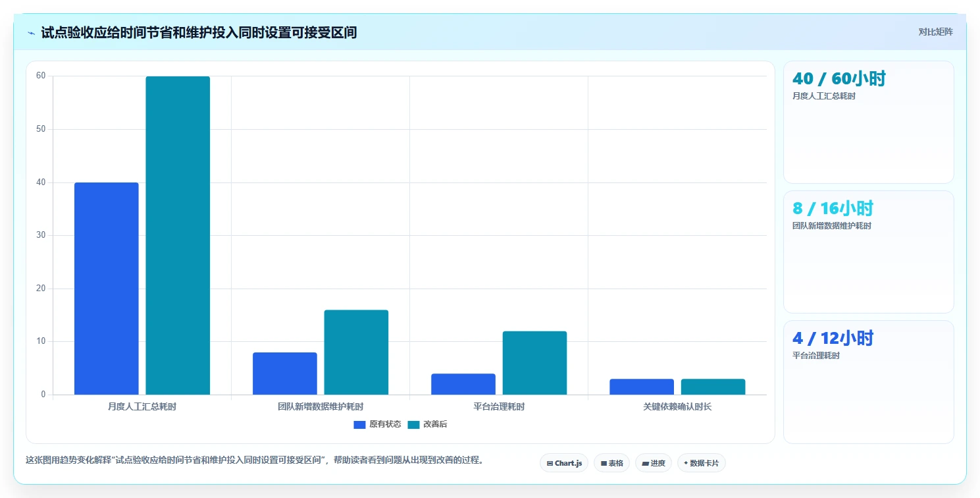
Task: Click the Chart.js tag chip
Action: [x=564, y=463]
